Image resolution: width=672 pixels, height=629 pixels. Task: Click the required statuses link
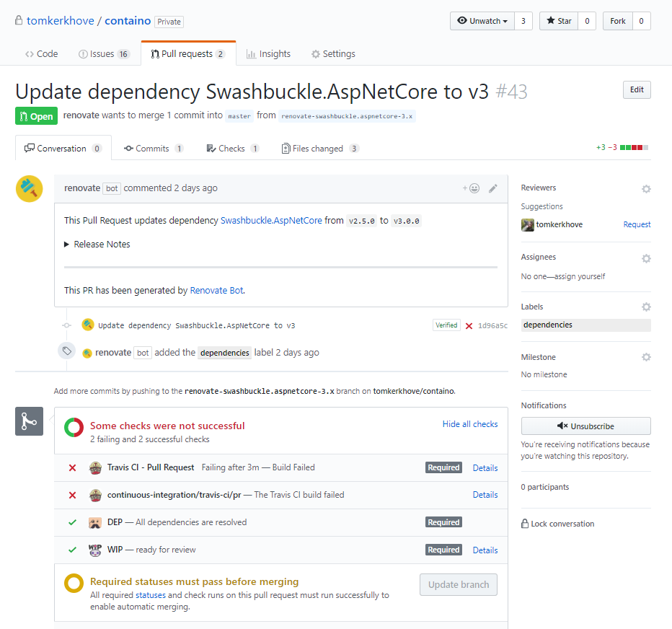151,595
